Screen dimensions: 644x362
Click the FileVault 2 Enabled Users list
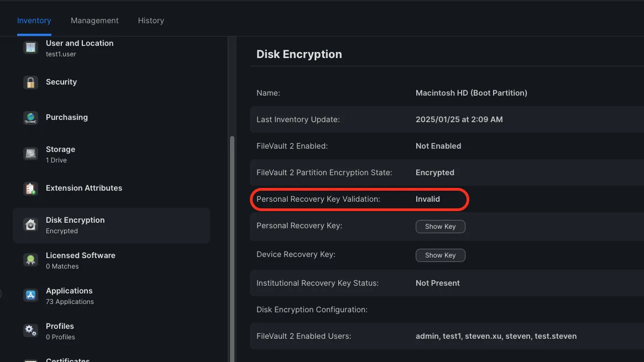click(496, 336)
